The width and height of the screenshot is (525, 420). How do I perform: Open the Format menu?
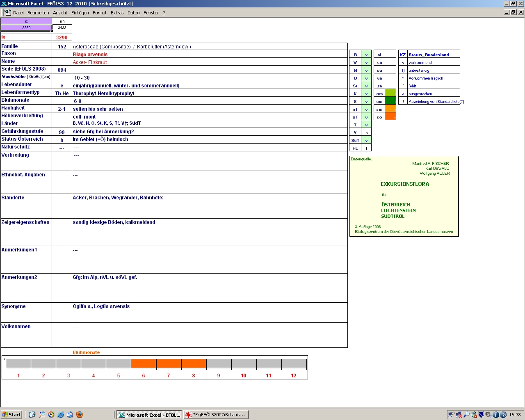100,13
